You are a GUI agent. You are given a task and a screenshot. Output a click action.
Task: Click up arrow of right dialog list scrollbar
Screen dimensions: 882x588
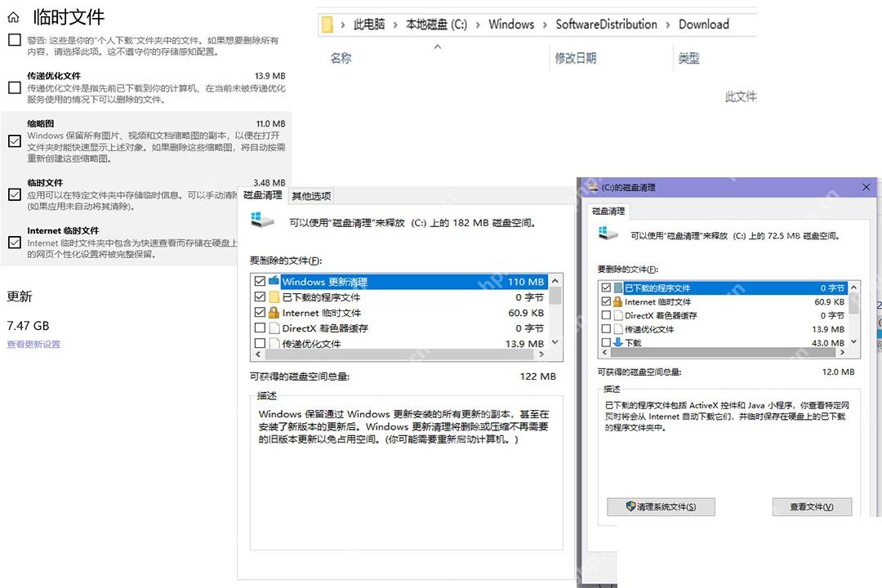coord(854,287)
